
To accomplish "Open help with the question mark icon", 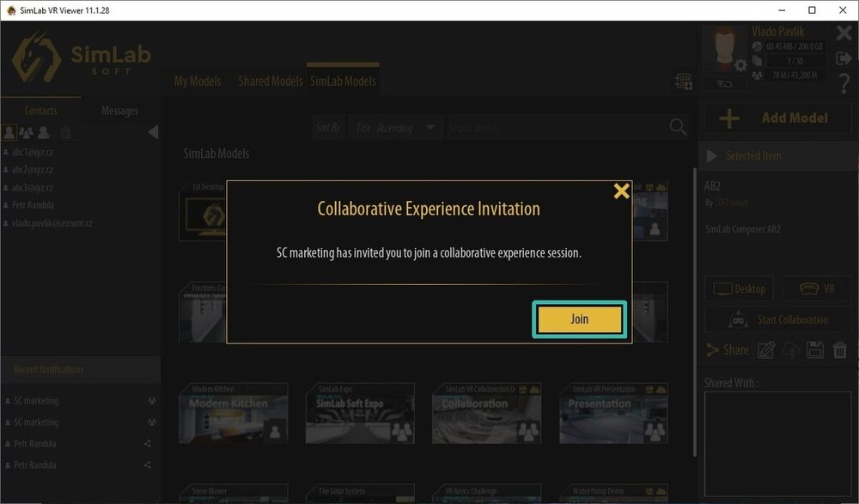I will (844, 82).
